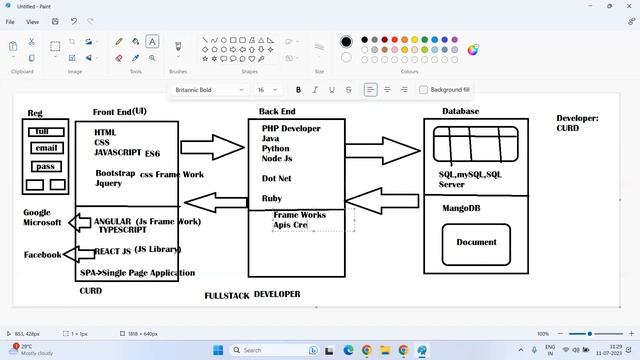Click the Rotate image icon

pos(88,41)
